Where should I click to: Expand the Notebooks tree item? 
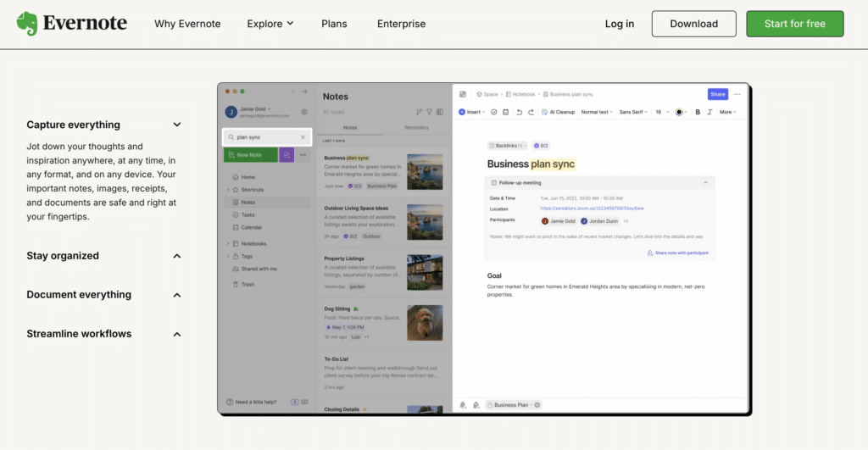228,243
